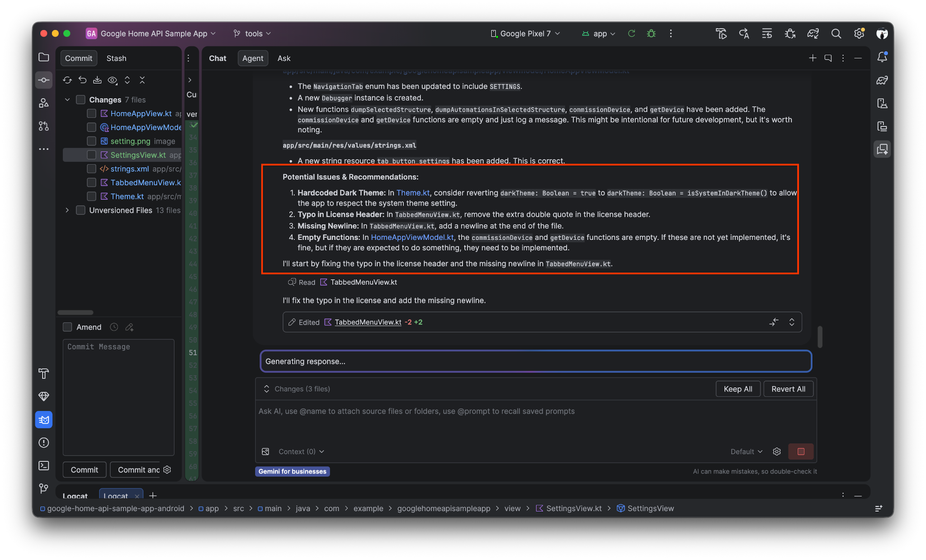This screenshot has height=560, width=926.
Task: Toggle the diff preview eye icon
Action: coord(113,80)
